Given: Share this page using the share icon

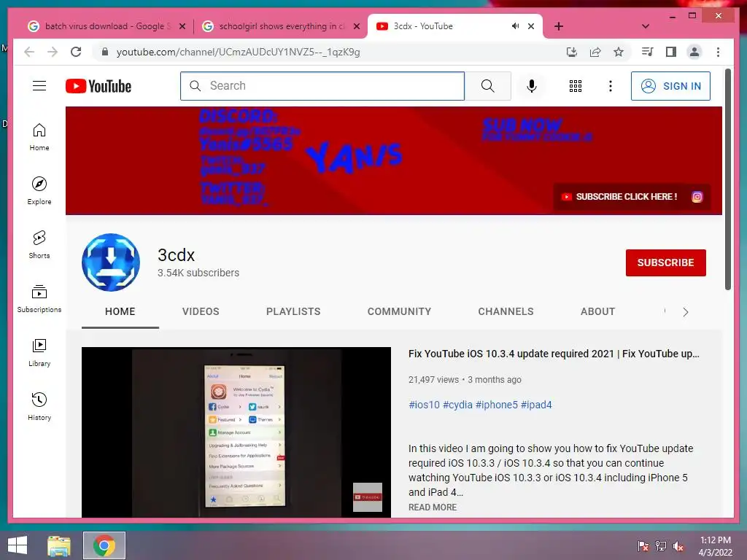Looking at the screenshot, I should coord(595,52).
